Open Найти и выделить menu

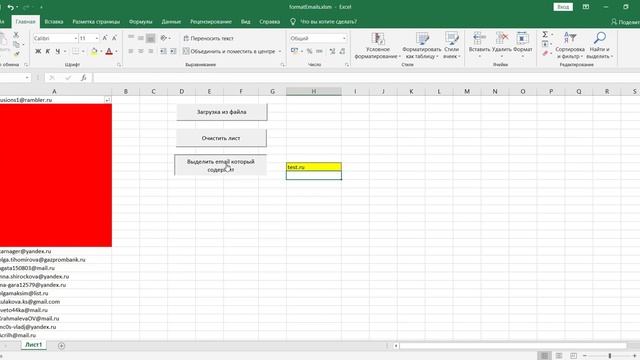[x=600, y=46]
